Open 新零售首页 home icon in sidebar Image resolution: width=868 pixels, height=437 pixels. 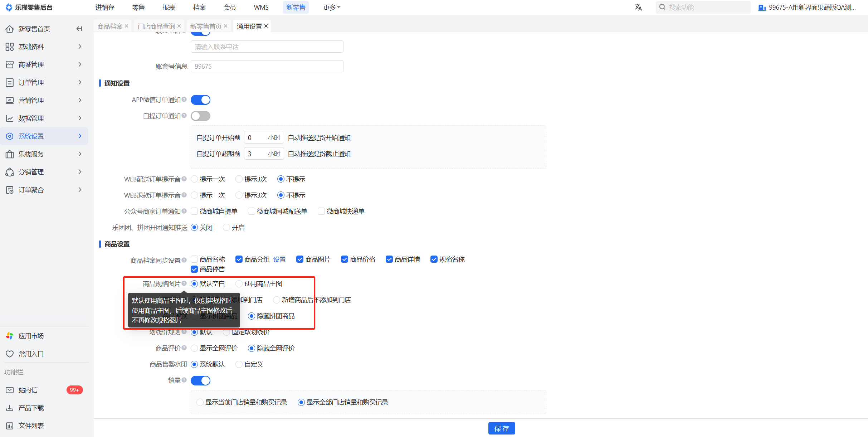(x=10, y=29)
